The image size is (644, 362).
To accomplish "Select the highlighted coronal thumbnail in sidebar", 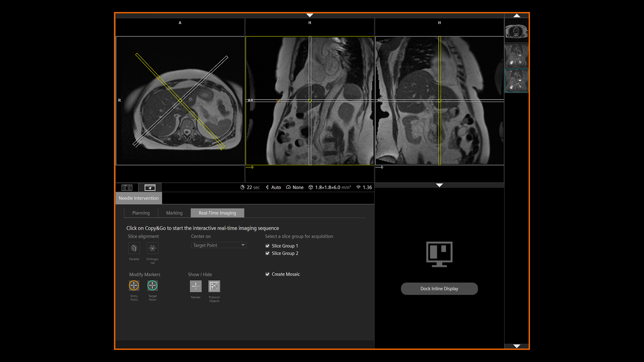I will pyautogui.click(x=517, y=80).
